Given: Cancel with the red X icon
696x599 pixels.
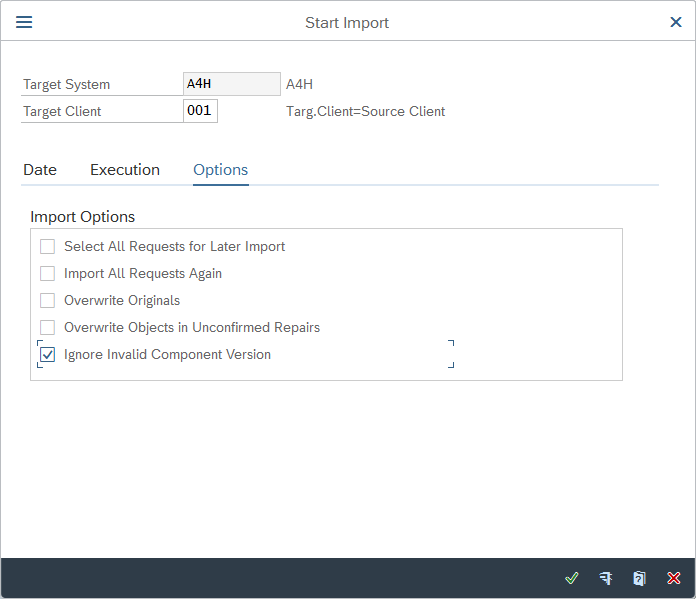Looking at the screenshot, I should tap(674, 578).
